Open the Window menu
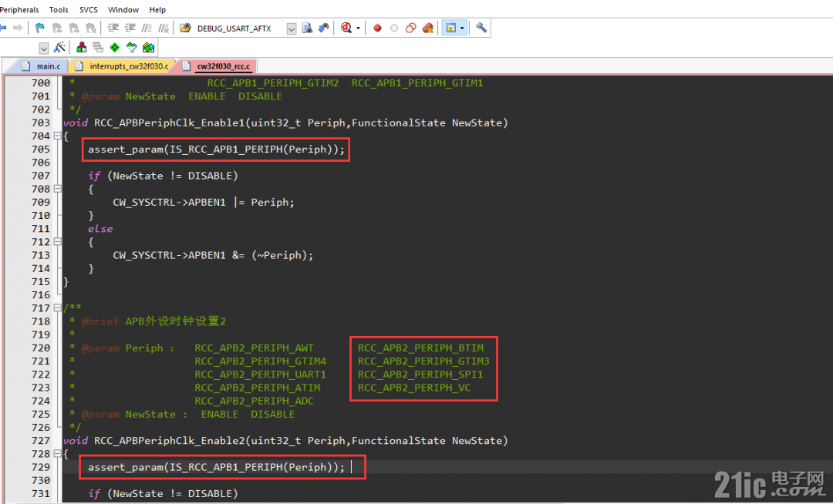The width and height of the screenshot is (833, 504). click(x=123, y=9)
